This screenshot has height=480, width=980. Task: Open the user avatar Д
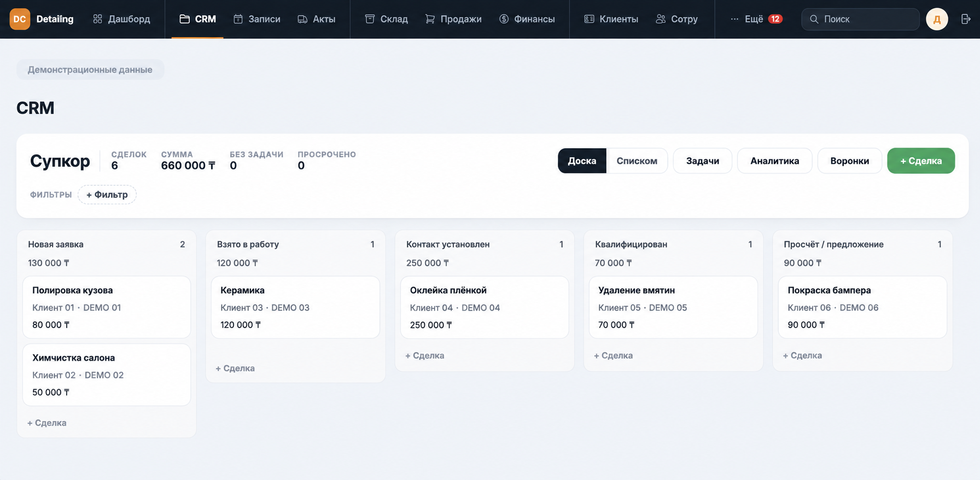pyautogui.click(x=937, y=19)
